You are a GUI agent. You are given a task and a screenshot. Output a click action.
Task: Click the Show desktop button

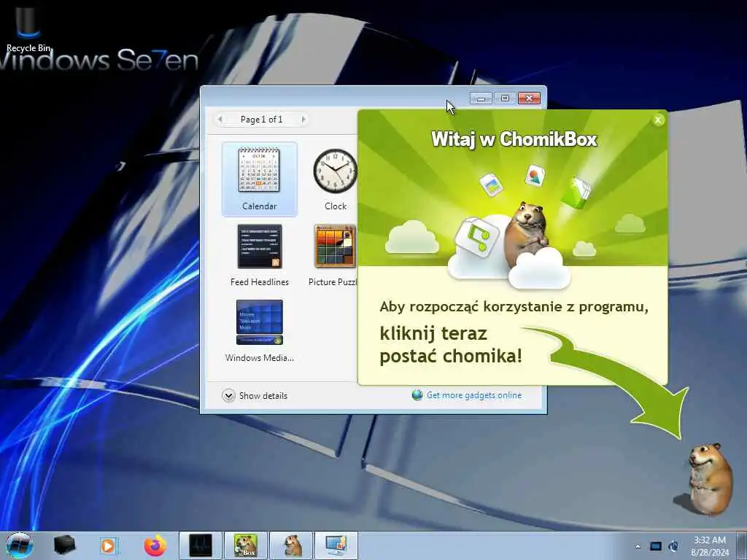741,545
